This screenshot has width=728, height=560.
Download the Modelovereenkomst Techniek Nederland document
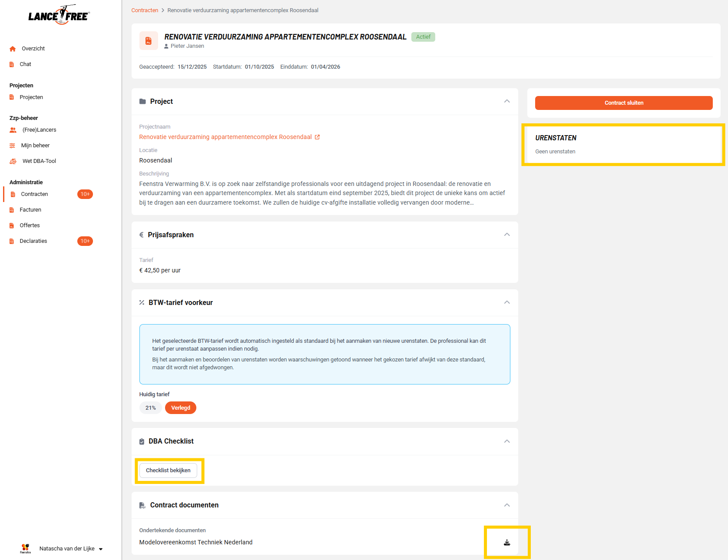pos(506,542)
